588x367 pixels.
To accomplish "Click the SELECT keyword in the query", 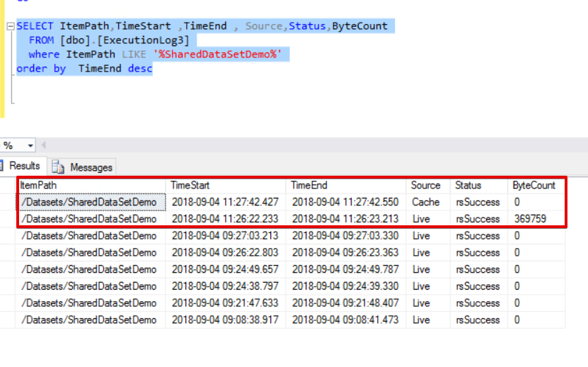I will click(x=35, y=26).
